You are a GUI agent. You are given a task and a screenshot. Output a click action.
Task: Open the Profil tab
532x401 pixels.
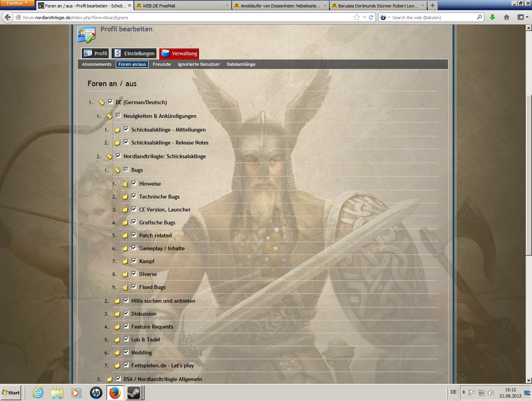coord(95,53)
